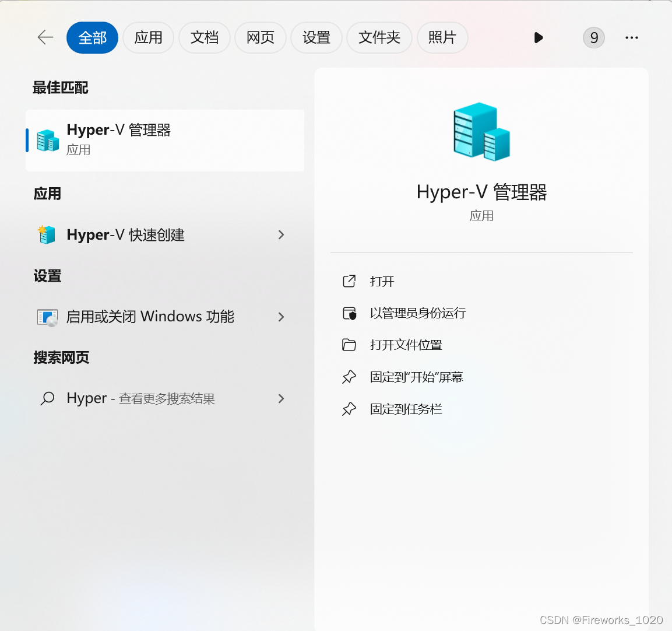This screenshot has height=631, width=672.
Task: Click the Windows 功能 control panel icon
Action: tap(48, 317)
